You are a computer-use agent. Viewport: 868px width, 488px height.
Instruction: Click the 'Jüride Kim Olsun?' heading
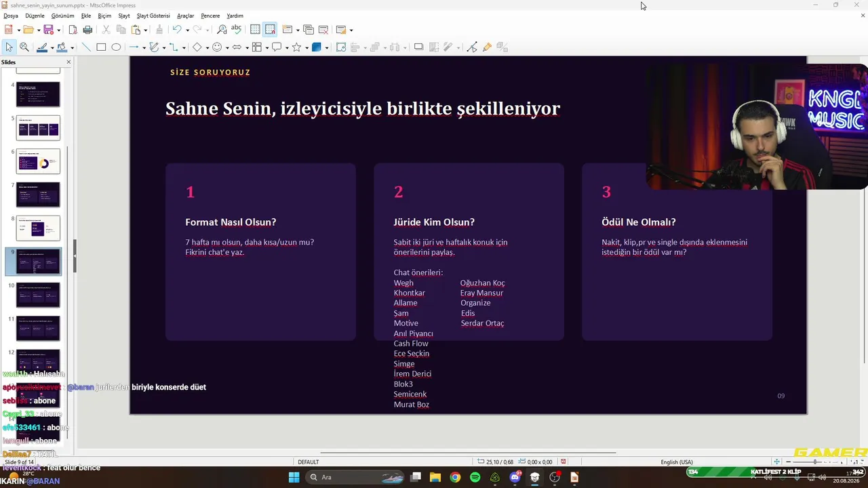coord(434,222)
